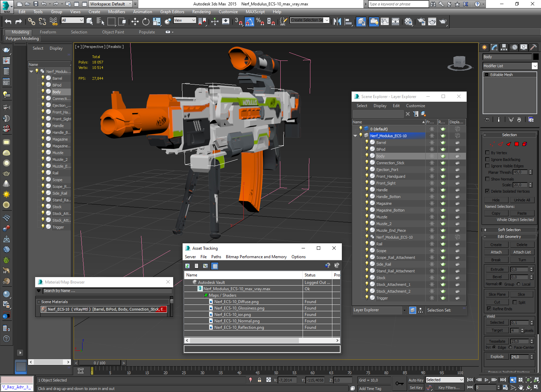Open the Hierarchy command panel tab
The width and height of the screenshot is (541, 392).
pyautogui.click(x=504, y=47)
